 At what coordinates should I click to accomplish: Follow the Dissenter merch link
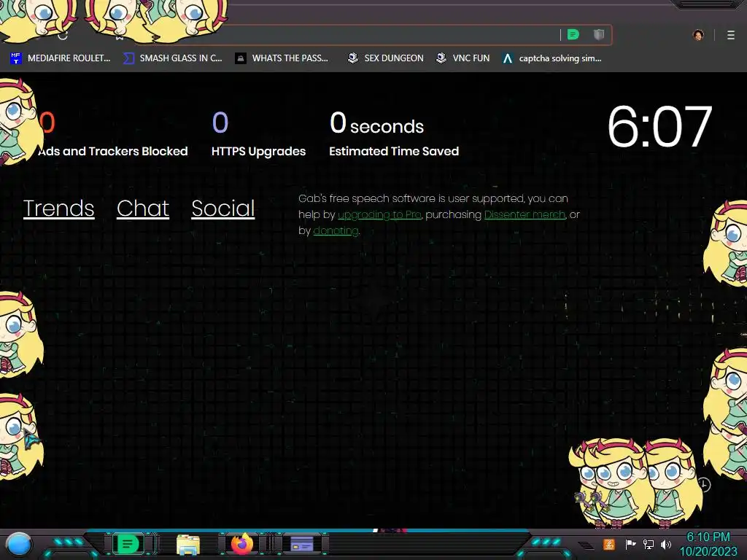(525, 215)
